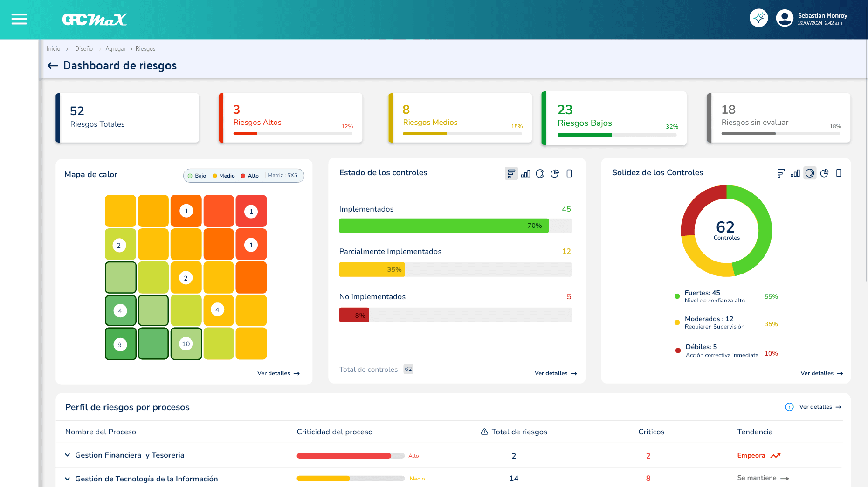
Task: Open Diseño from the breadcrumb trail
Action: 83,48
